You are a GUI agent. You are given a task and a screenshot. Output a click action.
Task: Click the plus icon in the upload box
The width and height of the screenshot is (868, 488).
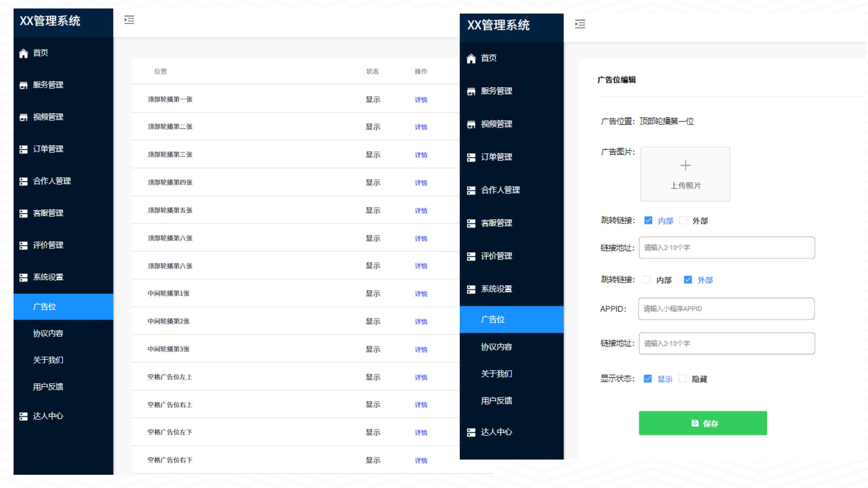(x=686, y=165)
